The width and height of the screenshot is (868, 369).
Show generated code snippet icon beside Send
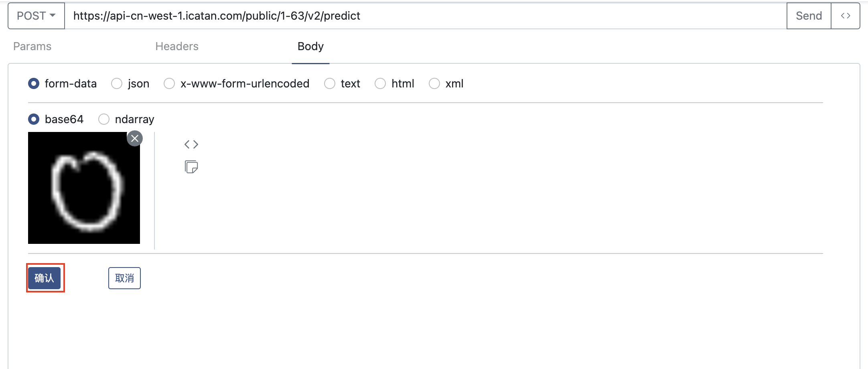(x=846, y=16)
